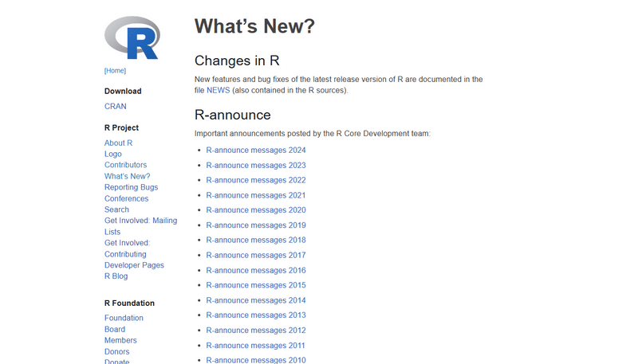Visit the Developer Pages link
The width and height of the screenshot is (638, 364).
point(134,265)
